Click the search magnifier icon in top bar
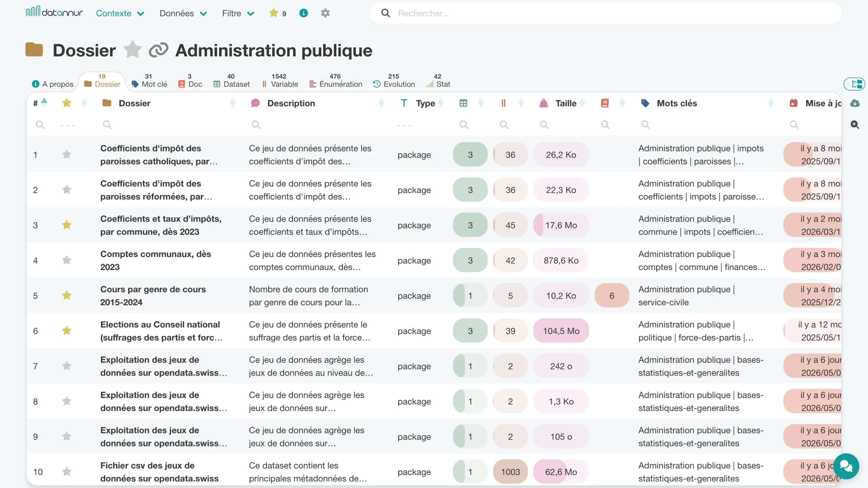The width and height of the screenshot is (868, 488). 386,13
